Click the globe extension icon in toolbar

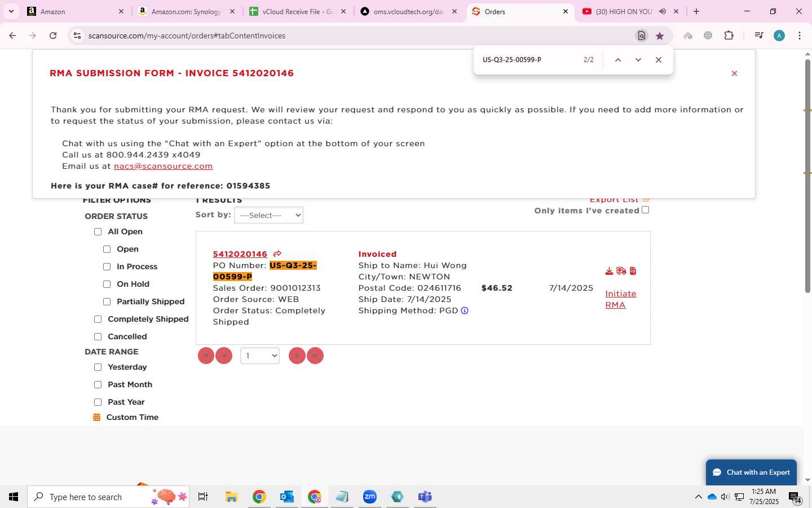pyautogui.click(x=708, y=36)
